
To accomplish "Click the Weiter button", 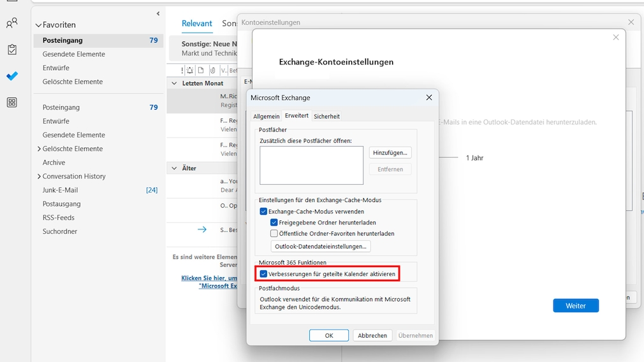I will pos(575,306).
